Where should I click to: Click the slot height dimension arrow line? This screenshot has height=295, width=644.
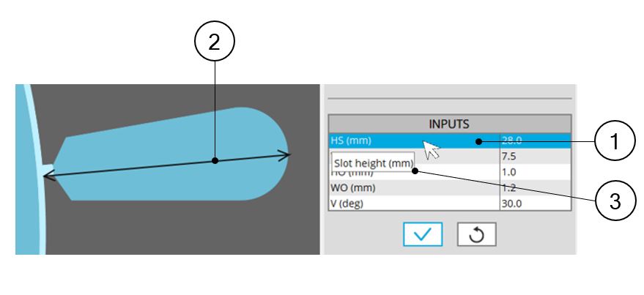click(x=147, y=166)
